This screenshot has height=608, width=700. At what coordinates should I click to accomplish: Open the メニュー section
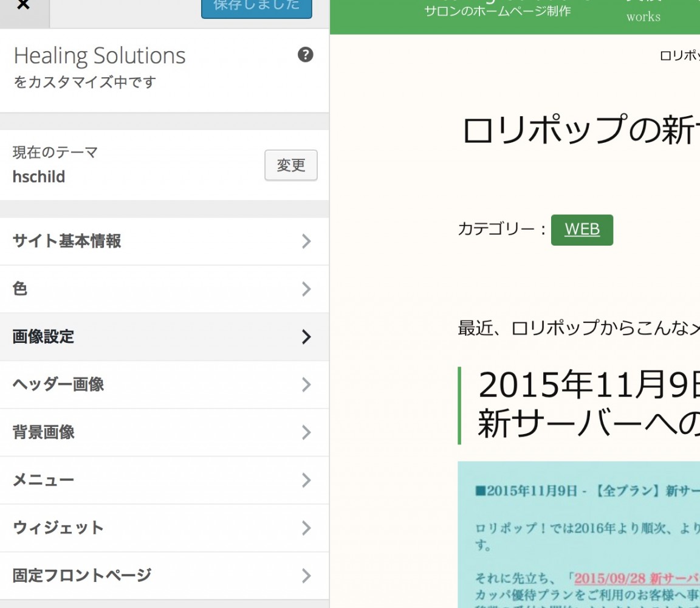(43, 480)
